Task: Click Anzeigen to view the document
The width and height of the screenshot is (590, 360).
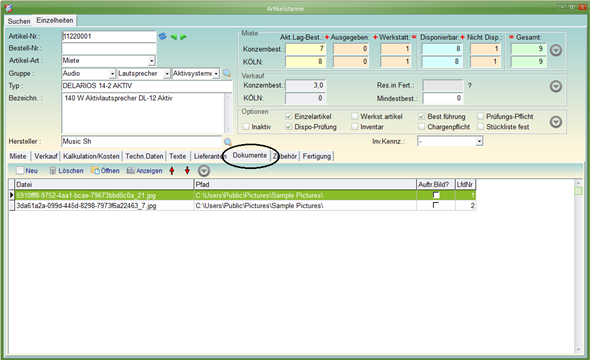Action: tap(144, 171)
